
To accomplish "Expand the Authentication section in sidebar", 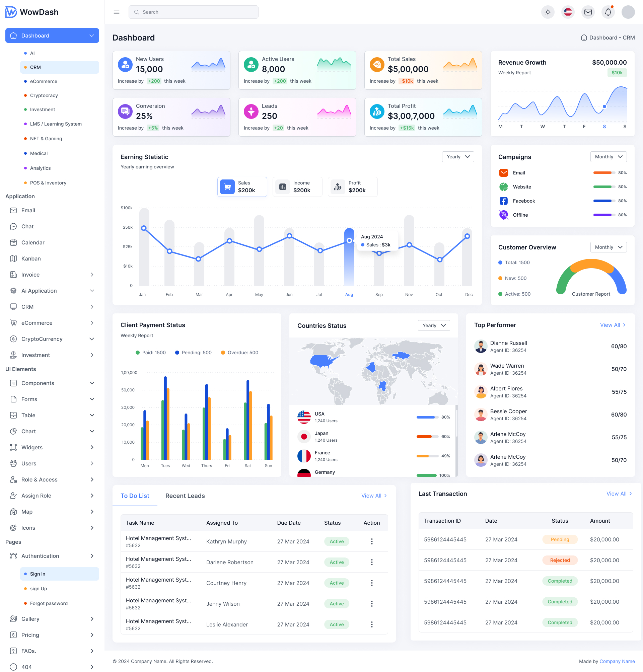I will 40,556.
